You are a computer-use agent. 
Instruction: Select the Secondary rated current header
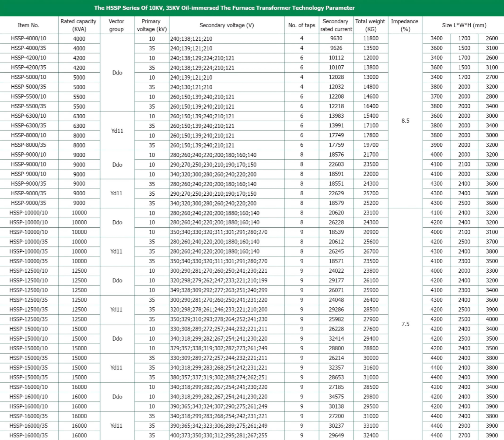coord(335,25)
